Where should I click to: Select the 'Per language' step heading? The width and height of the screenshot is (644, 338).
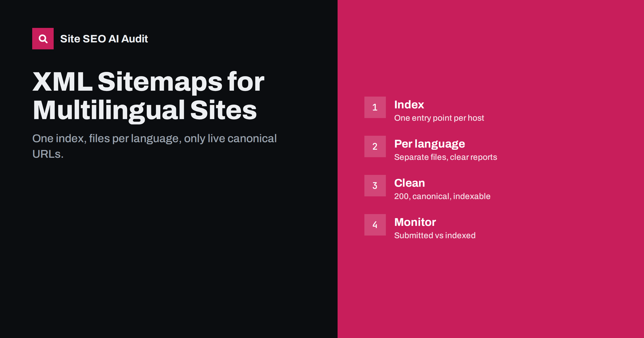[429, 144]
